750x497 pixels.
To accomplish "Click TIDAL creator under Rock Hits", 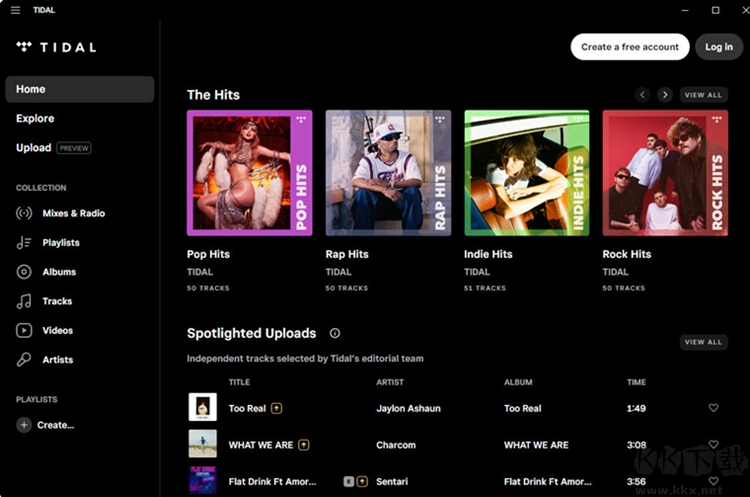I will pos(616,272).
